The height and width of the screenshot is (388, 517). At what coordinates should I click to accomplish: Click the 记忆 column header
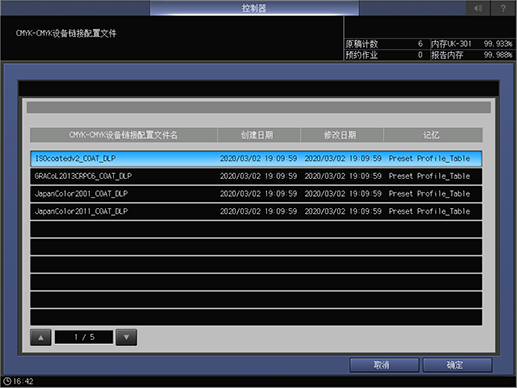pos(433,135)
